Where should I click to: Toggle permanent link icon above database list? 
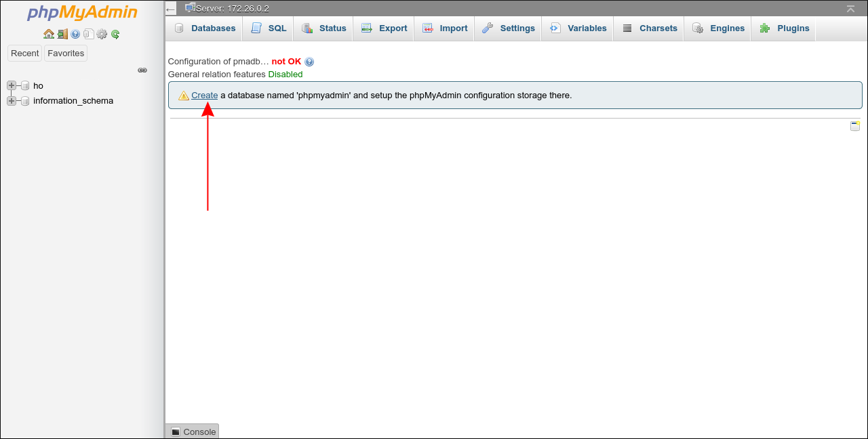click(x=142, y=70)
